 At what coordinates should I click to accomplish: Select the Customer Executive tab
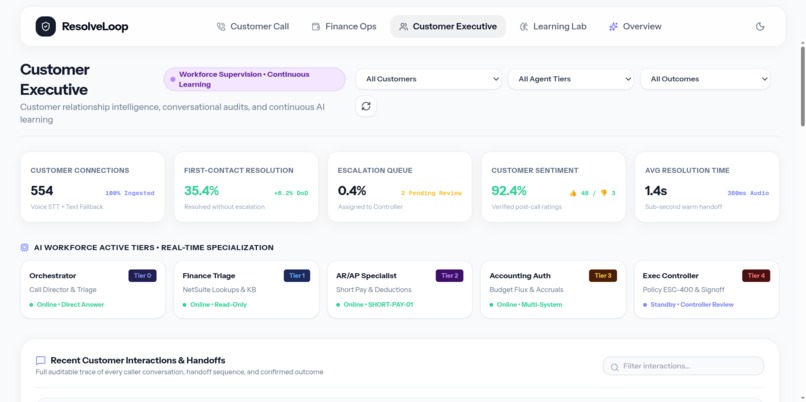point(448,27)
